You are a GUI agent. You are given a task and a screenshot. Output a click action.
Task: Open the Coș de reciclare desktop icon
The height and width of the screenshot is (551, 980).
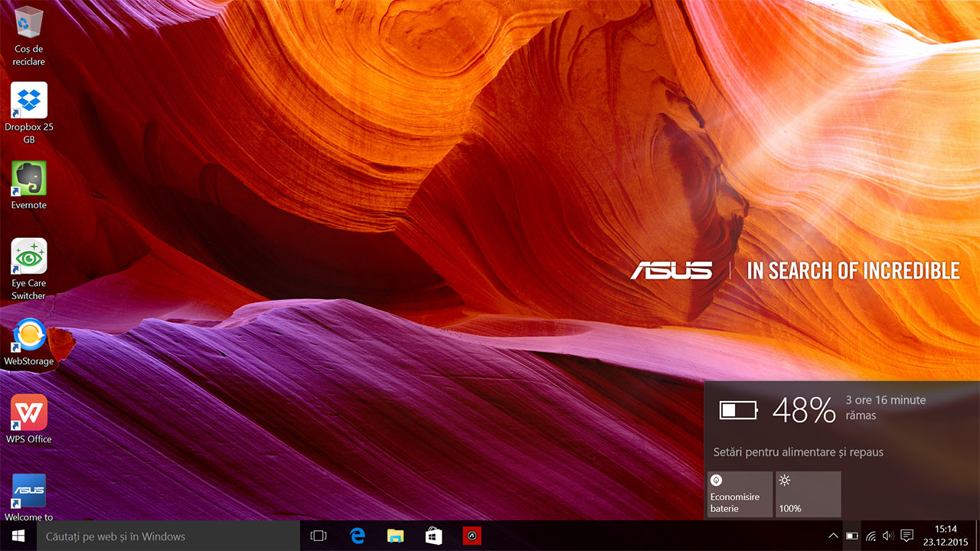(x=29, y=35)
